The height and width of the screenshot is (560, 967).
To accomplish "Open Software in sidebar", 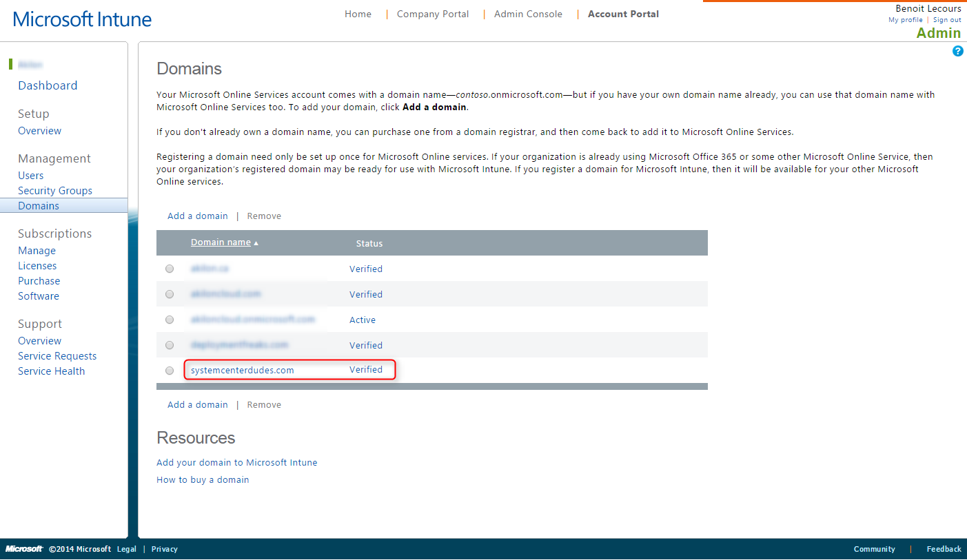I will point(39,296).
